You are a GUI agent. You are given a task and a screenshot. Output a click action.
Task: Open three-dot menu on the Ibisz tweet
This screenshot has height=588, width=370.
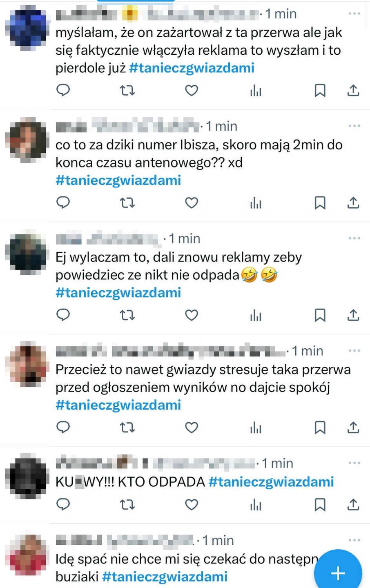point(354,126)
